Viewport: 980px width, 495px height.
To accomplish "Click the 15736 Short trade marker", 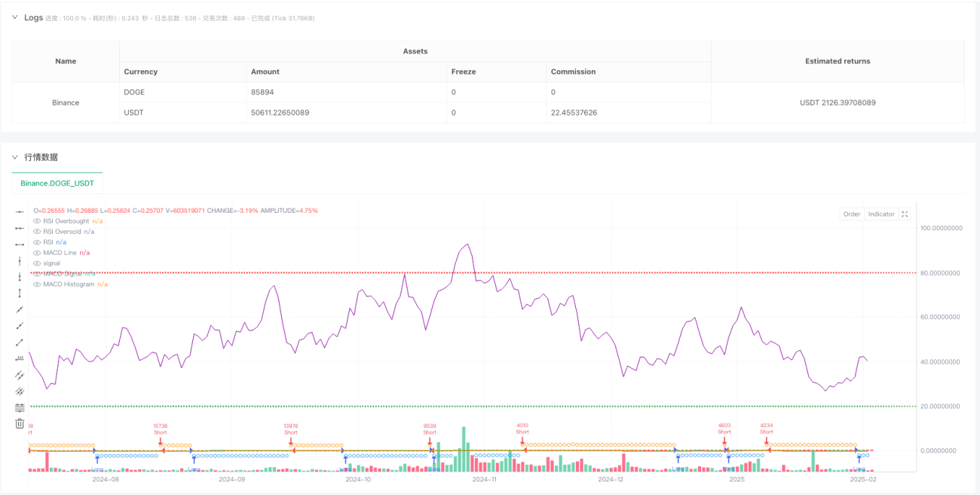I will pyautogui.click(x=160, y=429).
